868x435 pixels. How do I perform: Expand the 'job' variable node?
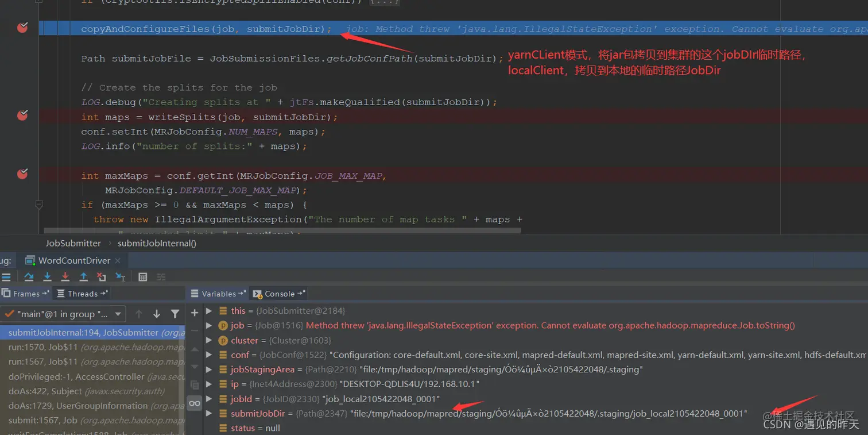click(209, 325)
